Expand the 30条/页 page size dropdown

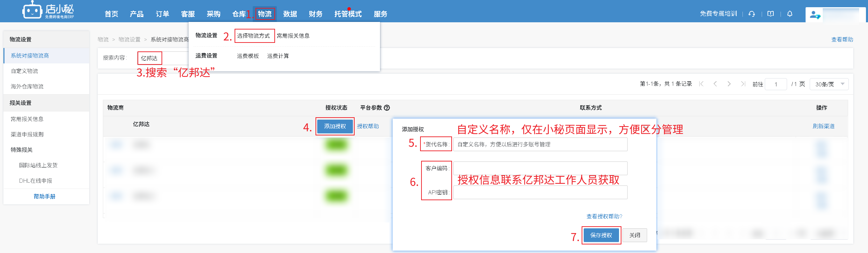point(829,84)
